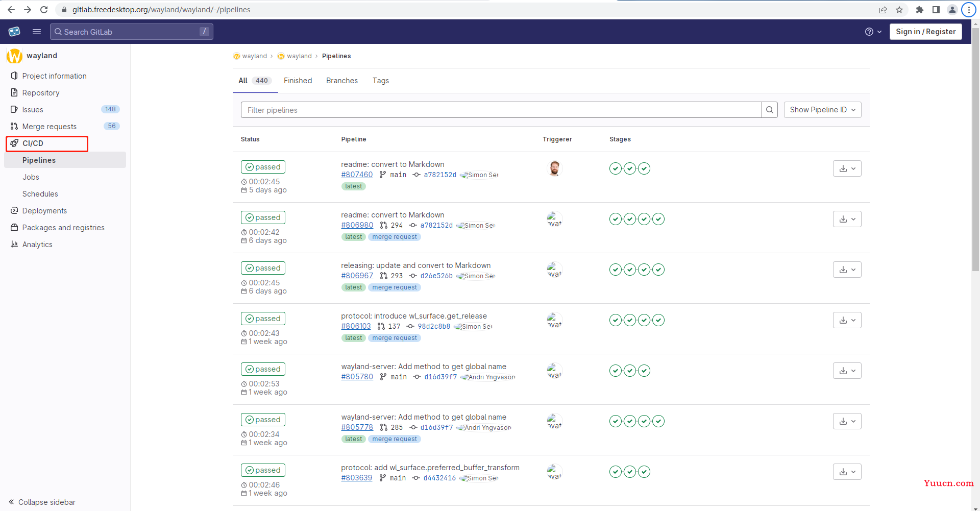Toggle browser side panel icon
The height and width of the screenshot is (511, 980).
pyautogui.click(x=936, y=10)
